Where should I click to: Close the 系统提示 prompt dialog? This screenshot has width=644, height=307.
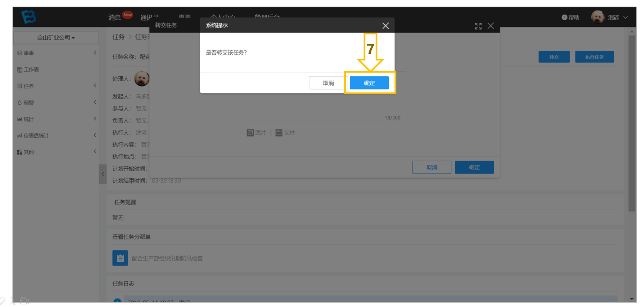385,26
